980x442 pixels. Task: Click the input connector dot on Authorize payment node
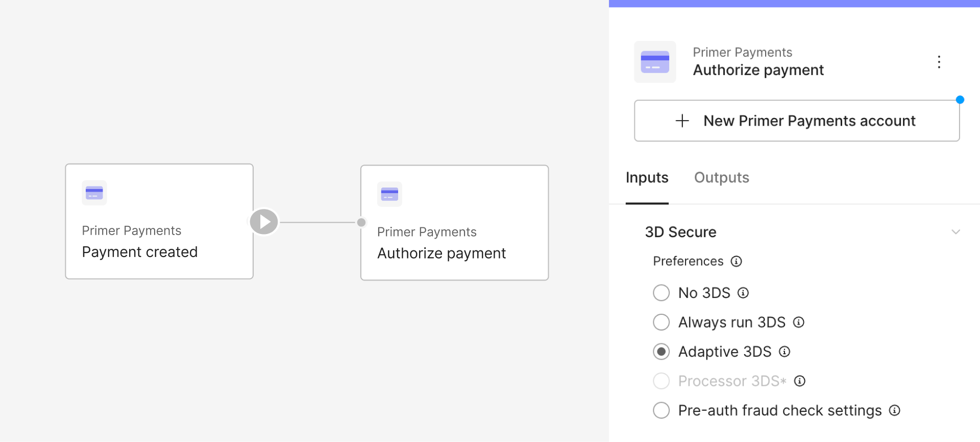tap(361, 222)
